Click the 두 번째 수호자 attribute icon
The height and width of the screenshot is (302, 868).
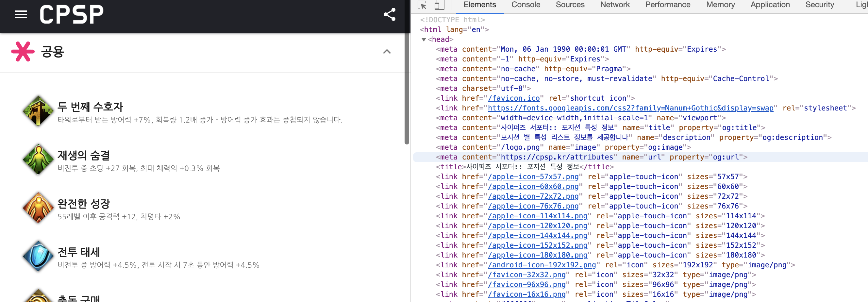point(38,111)
